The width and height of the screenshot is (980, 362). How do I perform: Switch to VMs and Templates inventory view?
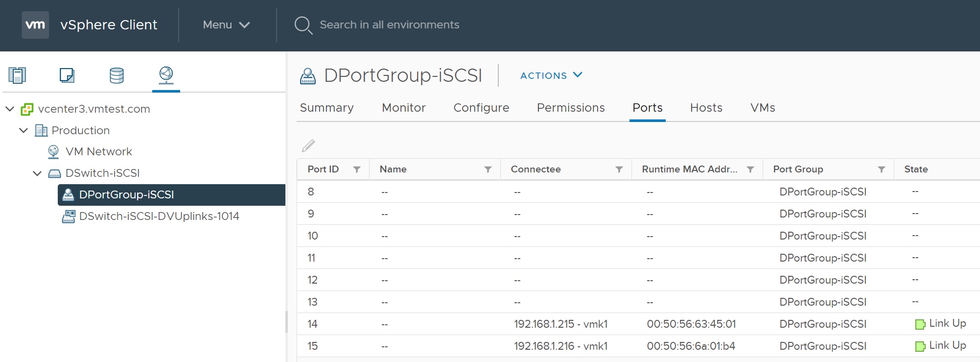67,75
